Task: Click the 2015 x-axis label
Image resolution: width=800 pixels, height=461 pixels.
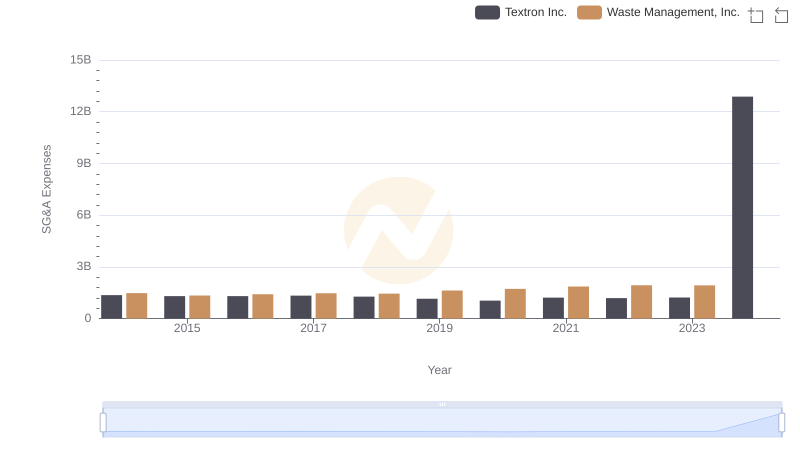Action: tap(187, 328)
